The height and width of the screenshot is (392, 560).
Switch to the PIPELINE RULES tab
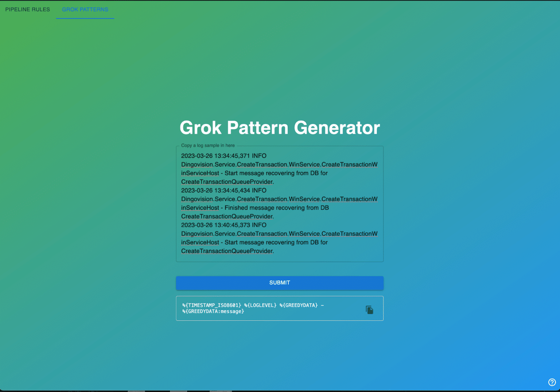click(x=27, y=9)
